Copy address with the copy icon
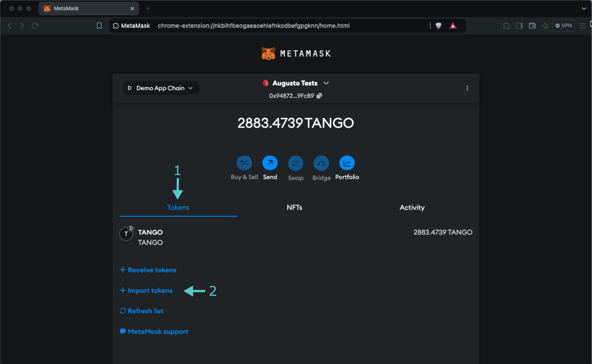 click(x=319, y=96)
